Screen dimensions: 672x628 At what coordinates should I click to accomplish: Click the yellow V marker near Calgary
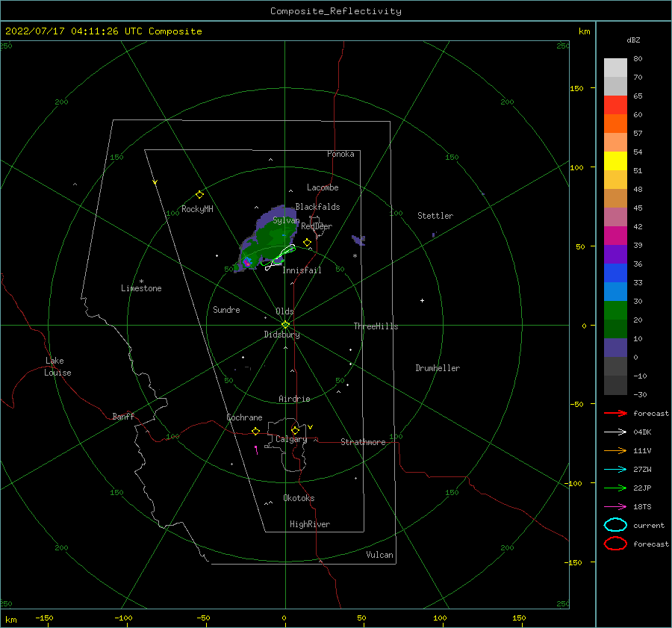[311, 427]
